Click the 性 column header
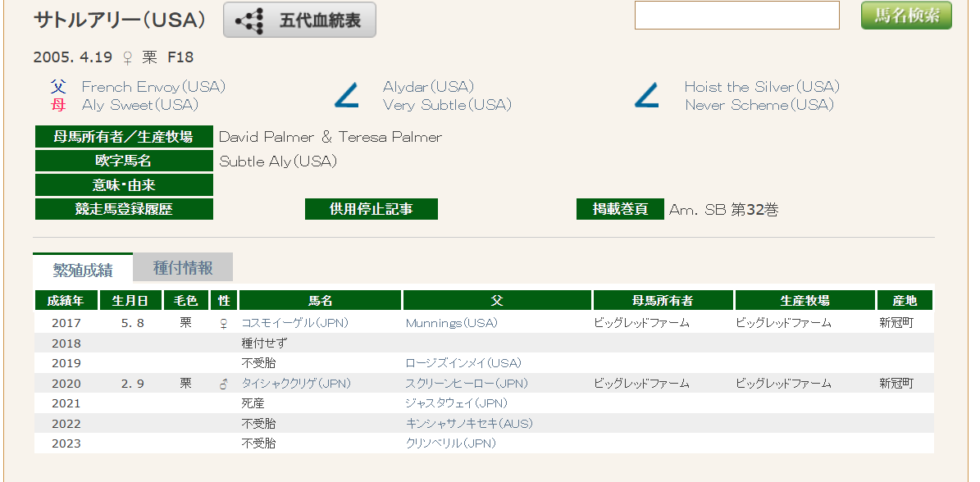 point(224,300)
